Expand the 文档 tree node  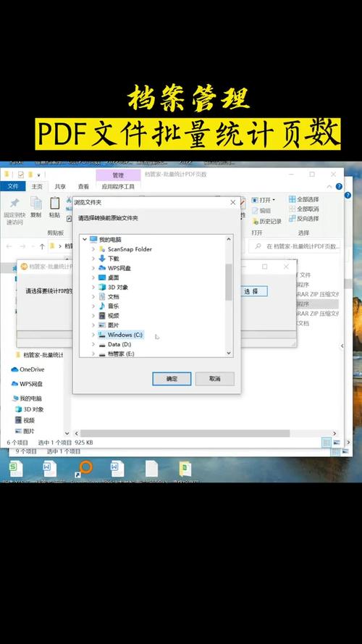[93, 296]
